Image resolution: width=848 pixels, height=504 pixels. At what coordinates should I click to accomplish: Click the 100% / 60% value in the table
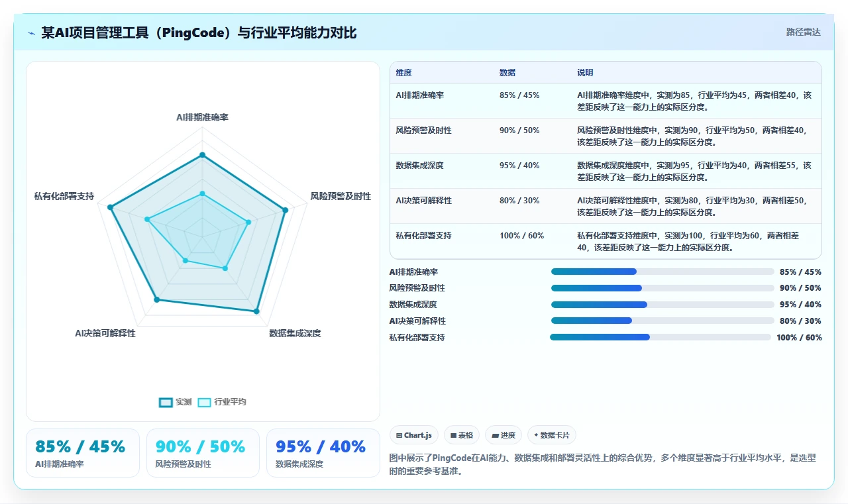[522, 235]
